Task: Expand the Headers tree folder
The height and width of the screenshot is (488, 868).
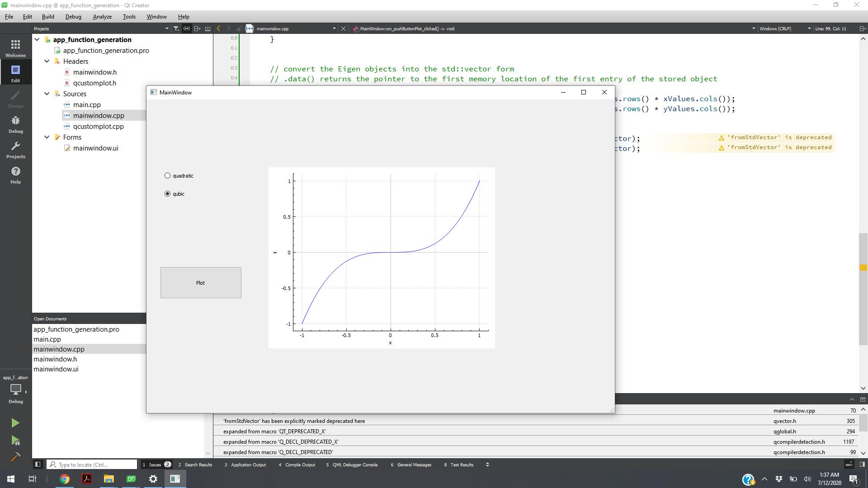Action: 47,61
